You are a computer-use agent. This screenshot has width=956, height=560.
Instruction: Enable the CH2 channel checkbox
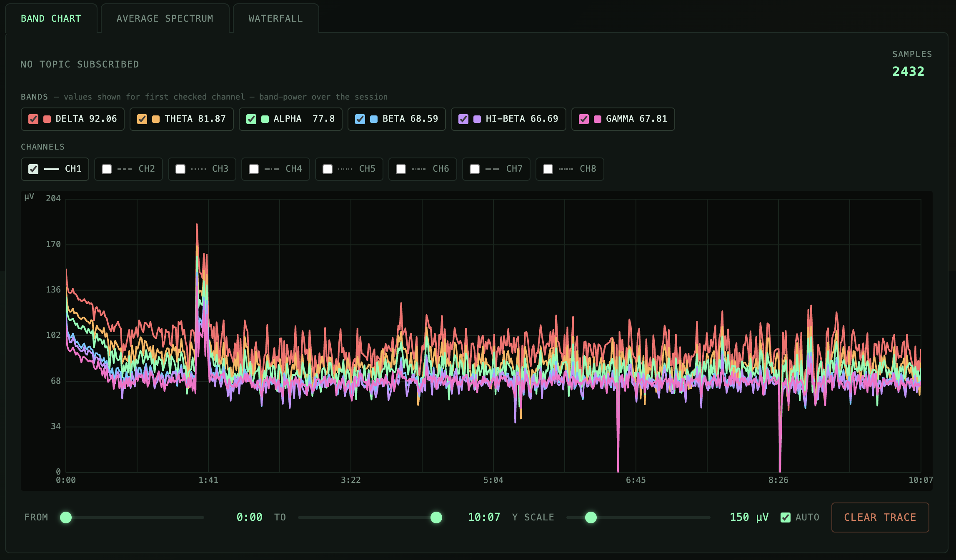pyautogui.click(x=107, y=169)
